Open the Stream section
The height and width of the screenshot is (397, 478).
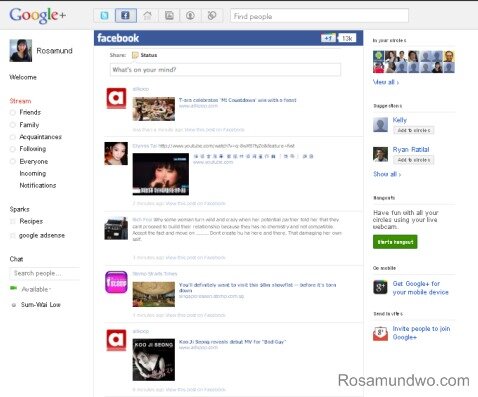20,101
